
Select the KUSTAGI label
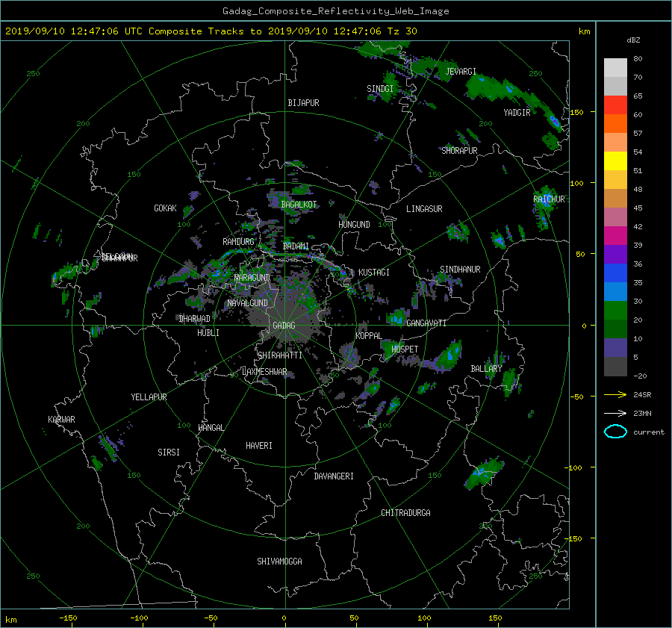click(x=374, y=273)
